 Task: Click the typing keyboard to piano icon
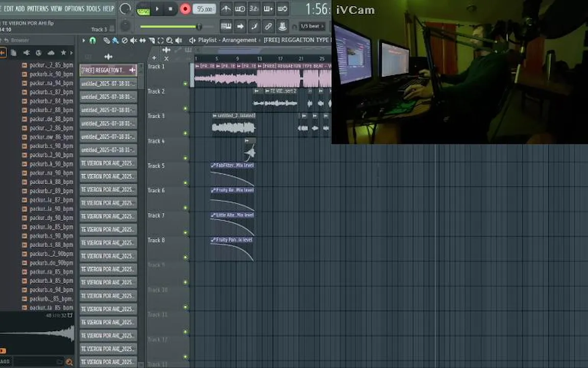coord(226,26)
